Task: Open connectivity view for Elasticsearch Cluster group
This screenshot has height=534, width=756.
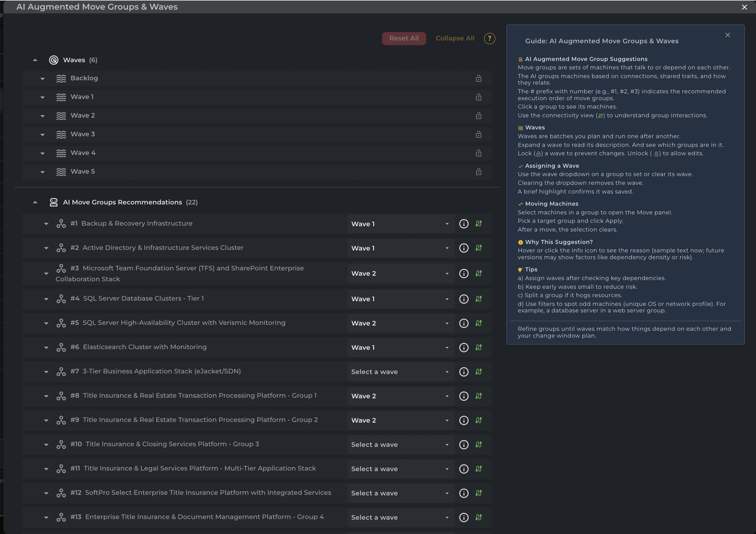Action: click(x=478, y=347)
